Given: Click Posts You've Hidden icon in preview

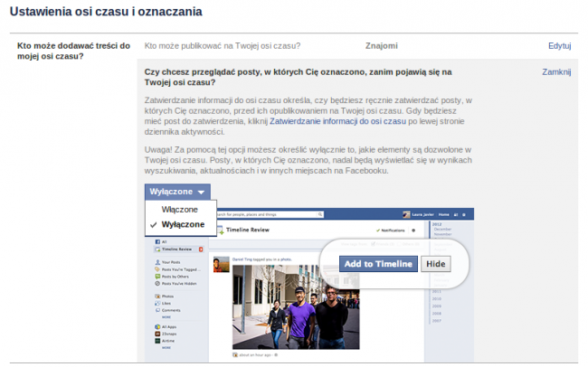Looking at the screenshot, I should 157,284.
